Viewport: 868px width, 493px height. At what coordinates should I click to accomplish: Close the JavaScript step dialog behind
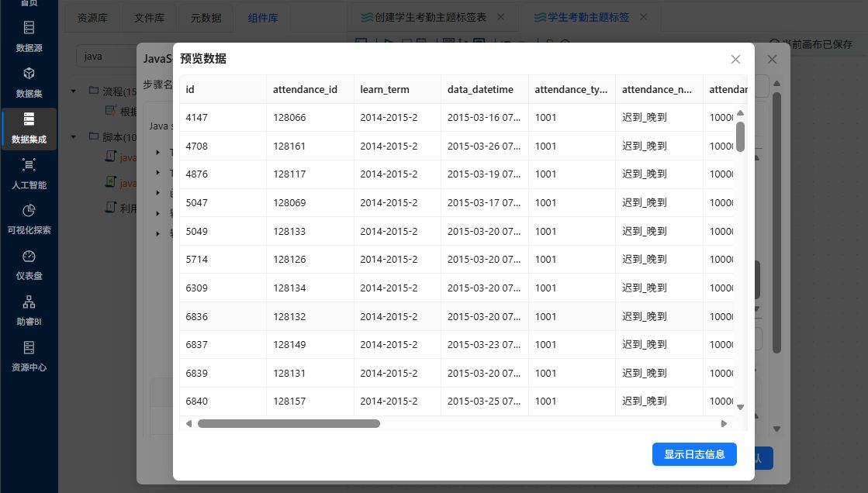click(x=772, y=59)
